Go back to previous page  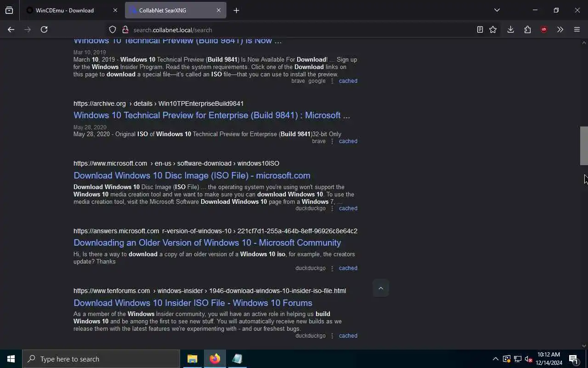[11, 29]
